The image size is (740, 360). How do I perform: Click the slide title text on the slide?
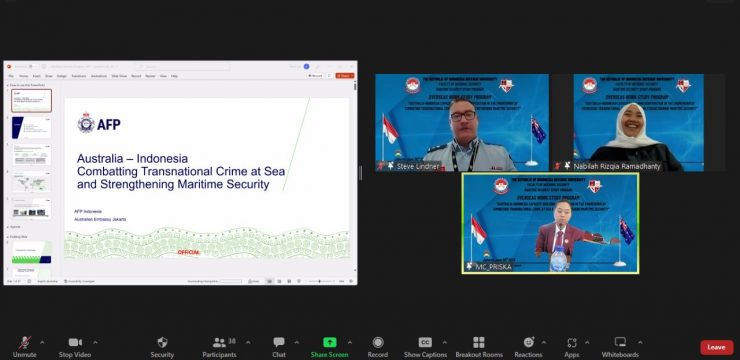tap(181, 171)
